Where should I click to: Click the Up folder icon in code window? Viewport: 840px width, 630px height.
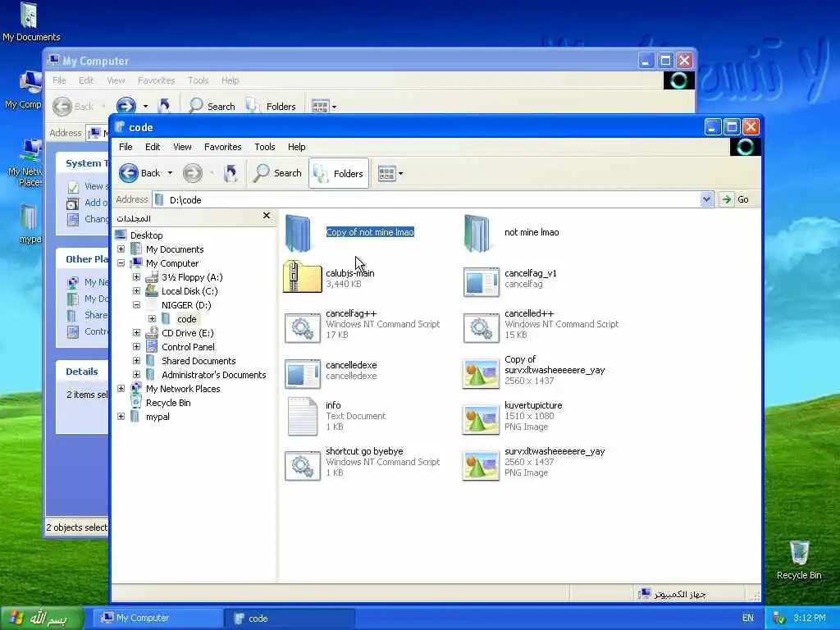[231, 173]
